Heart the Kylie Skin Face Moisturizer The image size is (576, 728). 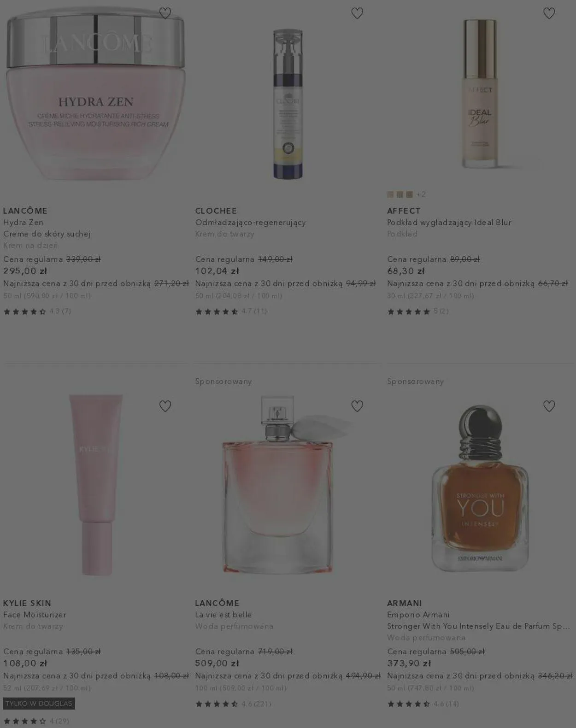(x=165, y=406)
